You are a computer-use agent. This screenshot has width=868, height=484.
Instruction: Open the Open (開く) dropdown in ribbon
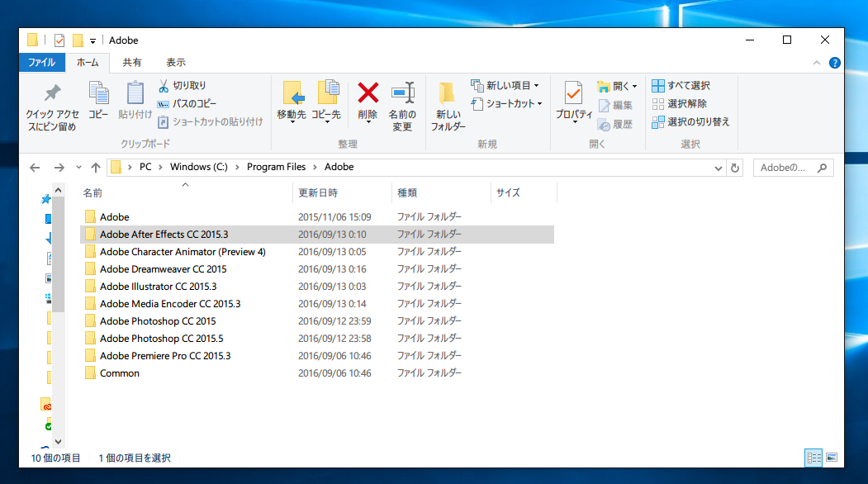pos(617,86)
